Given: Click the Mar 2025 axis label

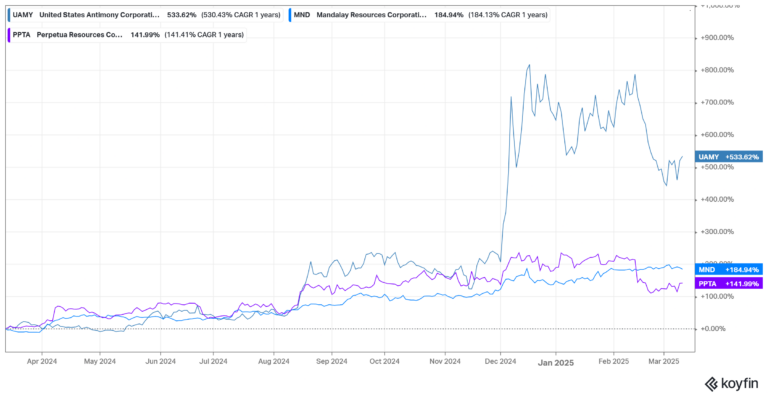Looking at the screenshot, I should [x=664, y=362].
